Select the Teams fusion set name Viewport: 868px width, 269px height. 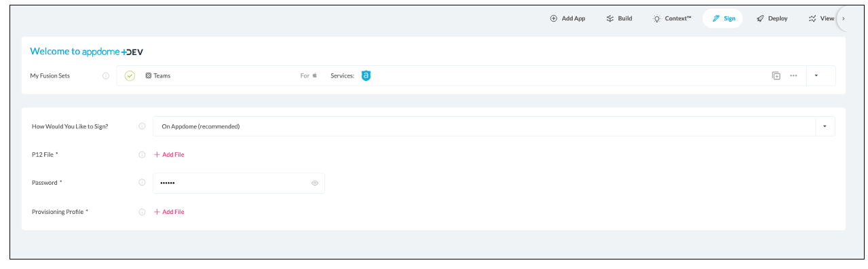coord(162,75)
